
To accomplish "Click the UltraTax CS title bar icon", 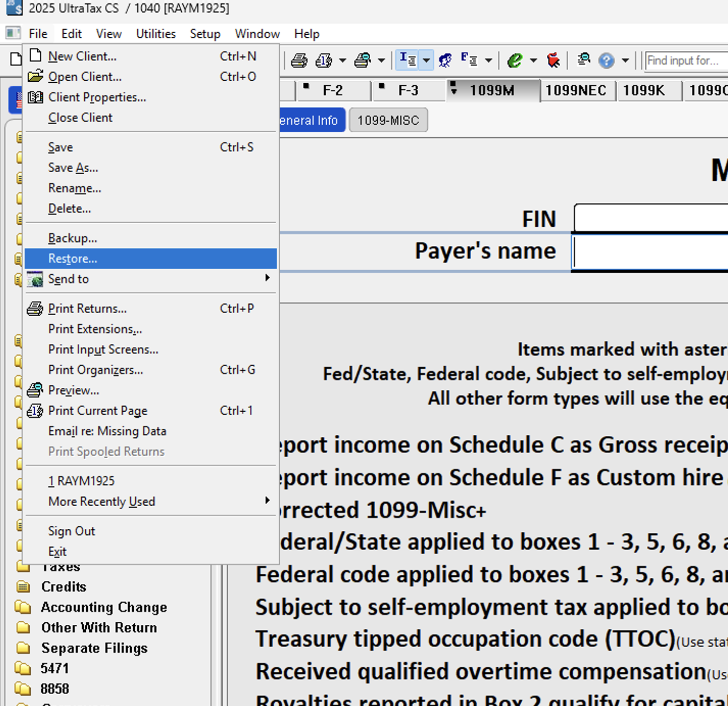I will tap(14, 8).
